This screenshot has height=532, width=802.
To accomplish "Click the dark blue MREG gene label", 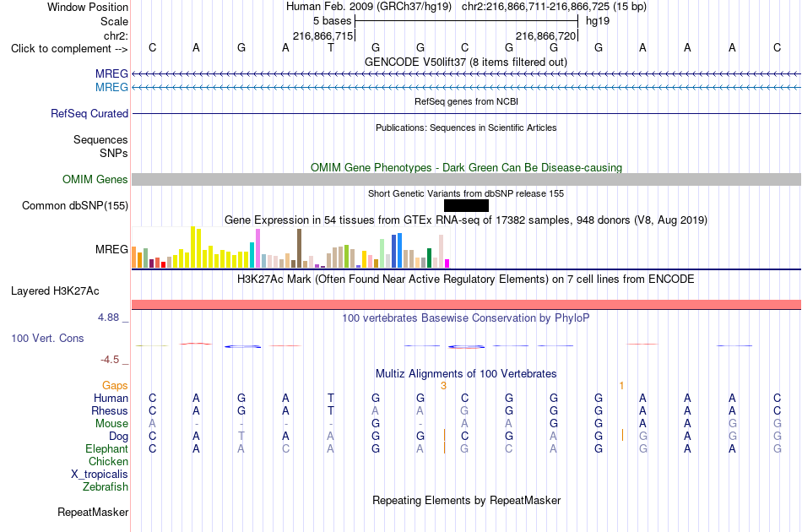I will click(x=111, y=73).
